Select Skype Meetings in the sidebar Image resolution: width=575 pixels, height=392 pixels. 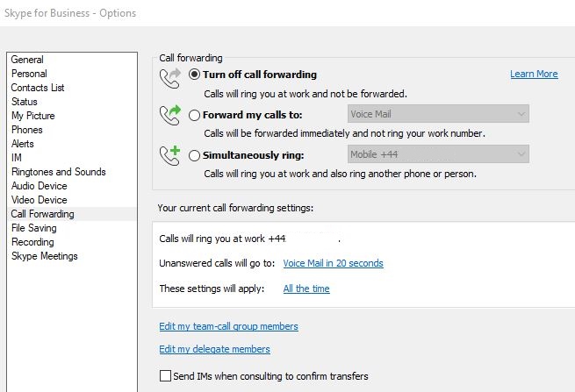point(44,256)
